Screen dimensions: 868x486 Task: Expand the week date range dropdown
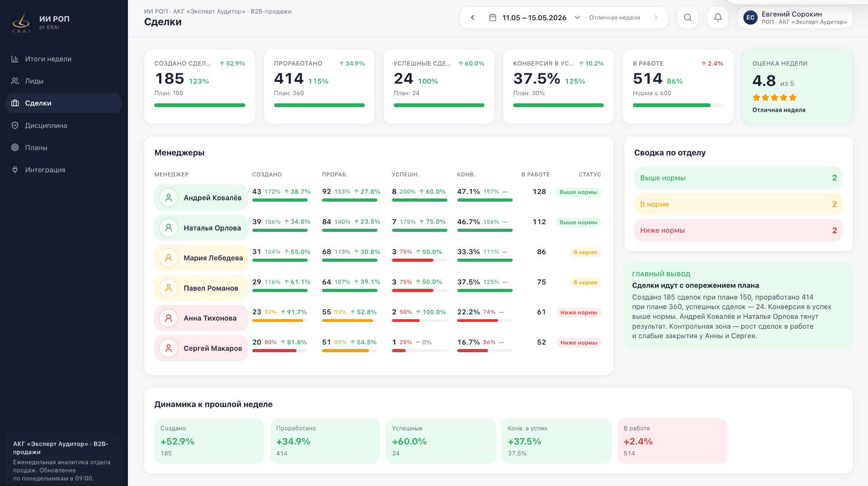pyautogui.click(x=577, y=18)
